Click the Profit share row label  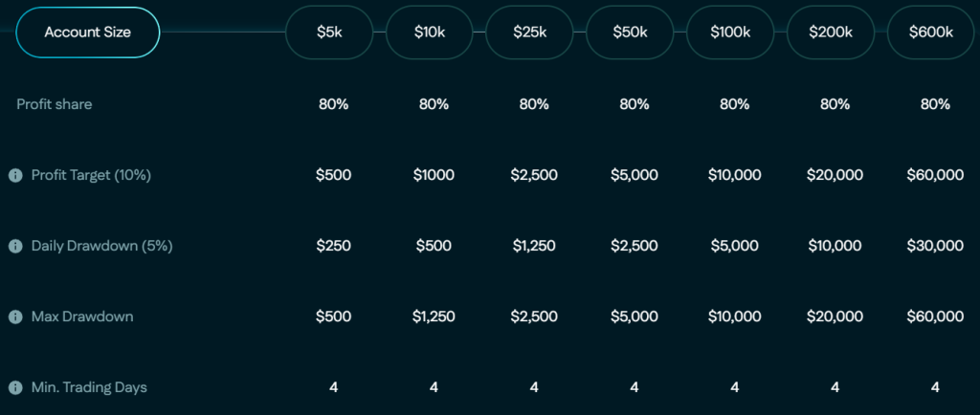[55, 104]
